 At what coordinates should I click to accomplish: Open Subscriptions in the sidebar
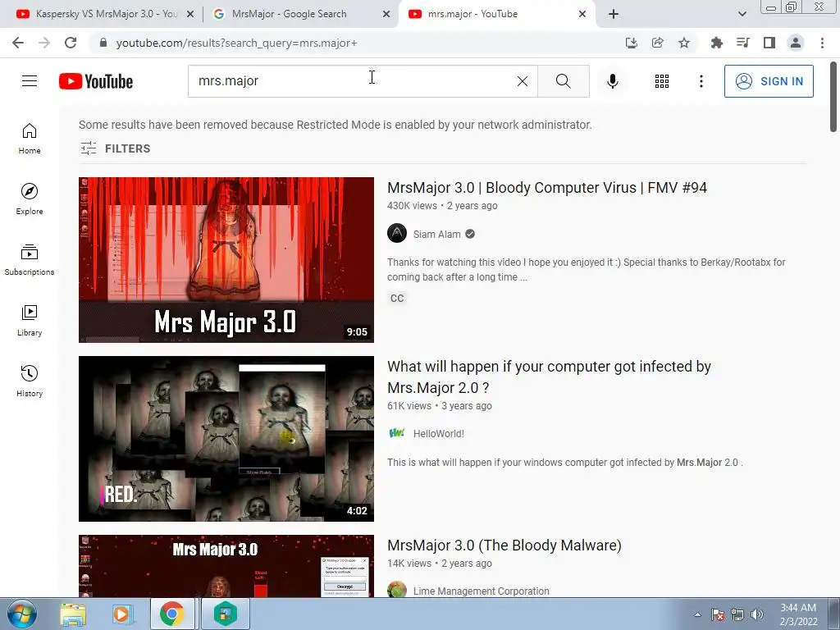point(30,260)
